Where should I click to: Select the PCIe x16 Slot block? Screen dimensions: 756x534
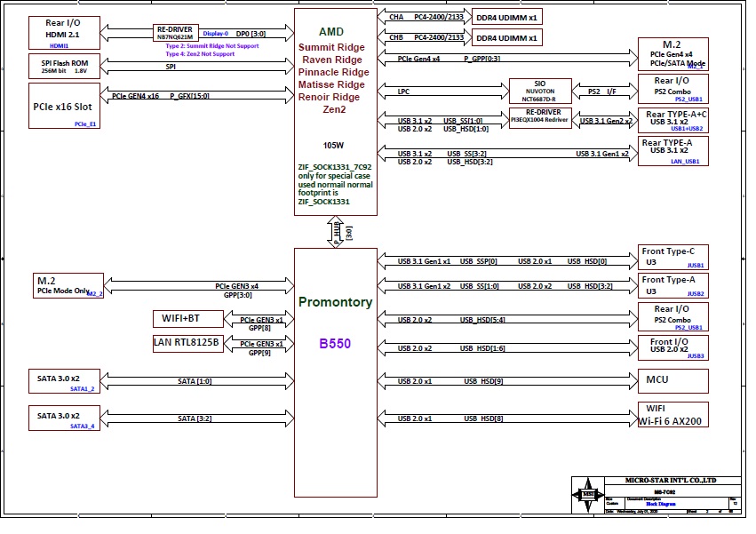point(64,106)
